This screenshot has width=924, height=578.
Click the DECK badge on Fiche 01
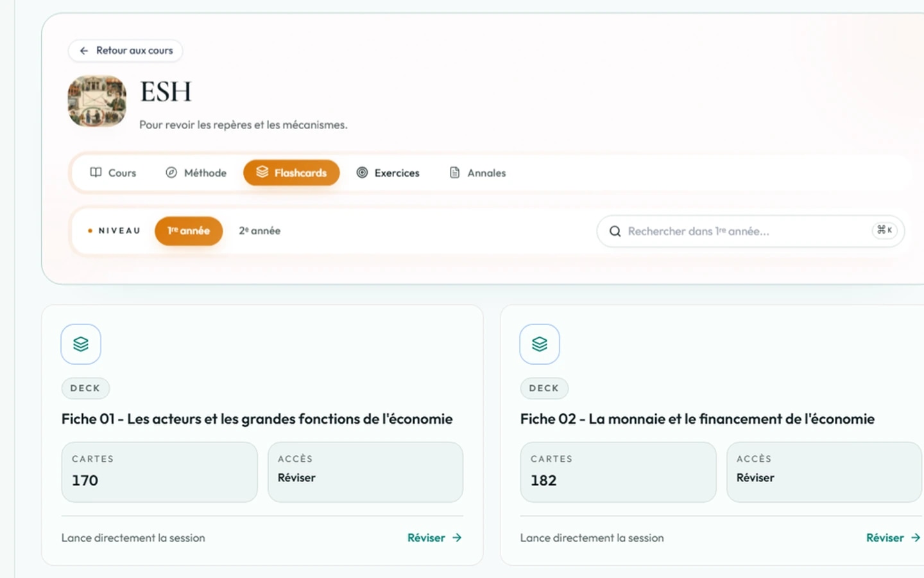85,388
